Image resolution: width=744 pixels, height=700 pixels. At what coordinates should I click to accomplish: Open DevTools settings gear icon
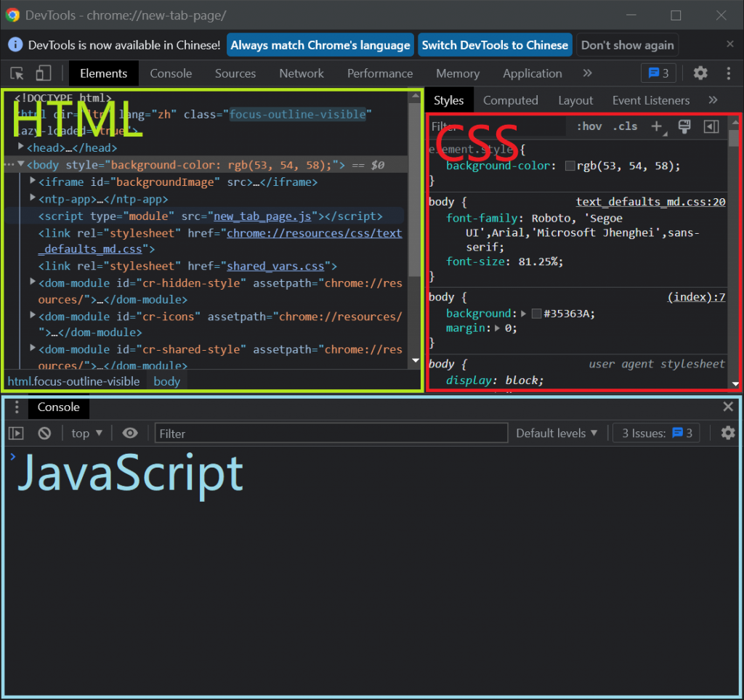click(x=700, y=73)
